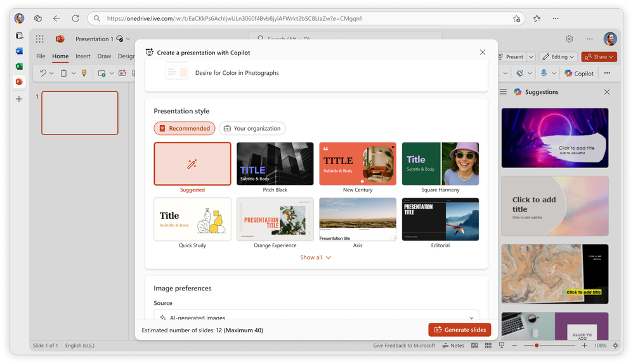Open the Editing mode dropdown
633x364 pixels.
559,57
